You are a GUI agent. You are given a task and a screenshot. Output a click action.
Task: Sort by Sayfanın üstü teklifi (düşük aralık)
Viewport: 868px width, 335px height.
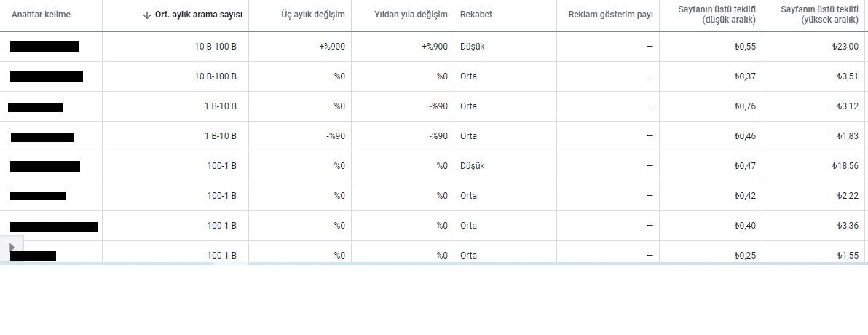click(717, 15)
